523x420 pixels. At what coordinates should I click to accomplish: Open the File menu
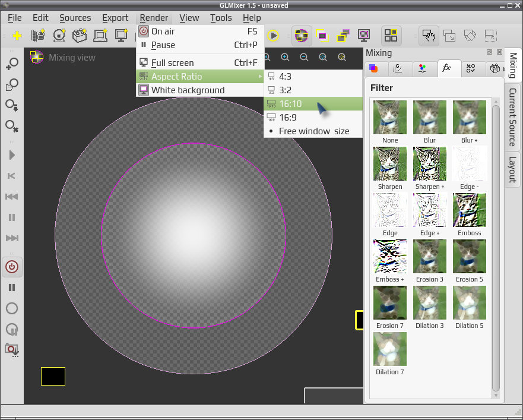(x=15, y=18)
